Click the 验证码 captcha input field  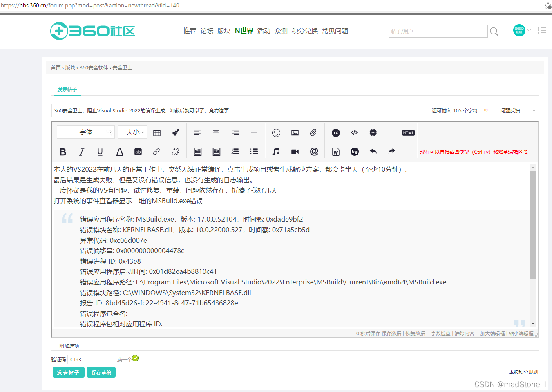91,359
